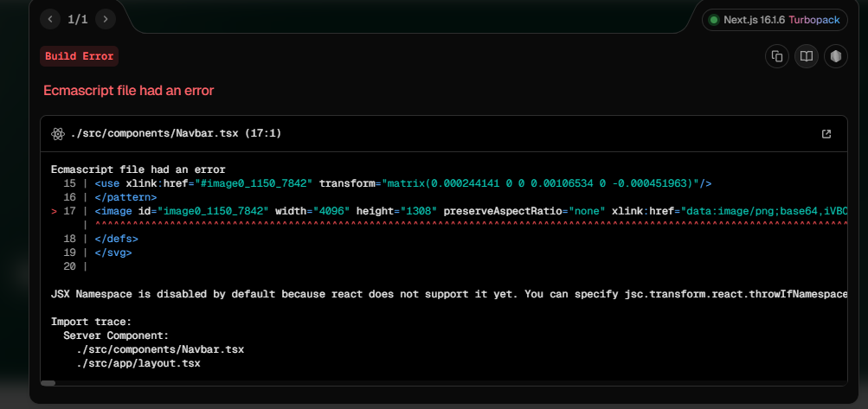Click the ./src/components/Navbar.tsx (17:1) file header
The image size is (868, 409).
click(176, 134)
